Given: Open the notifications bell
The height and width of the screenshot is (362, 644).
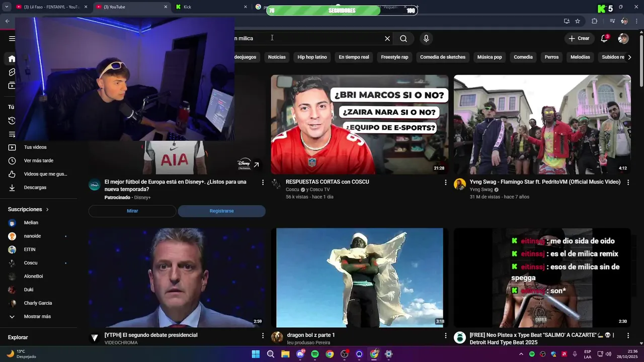Looking at the screenshot, I should click(x=605, y=38).
